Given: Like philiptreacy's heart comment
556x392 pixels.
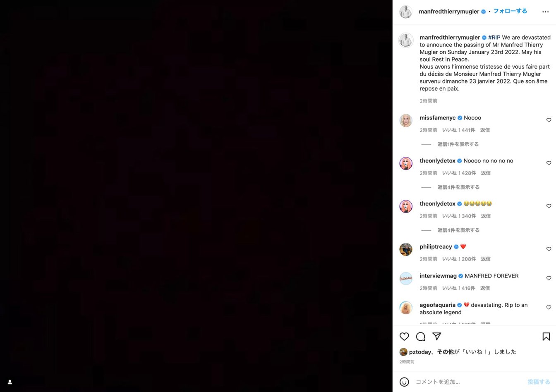Looking at the screenshot, I should pos(549,249).
